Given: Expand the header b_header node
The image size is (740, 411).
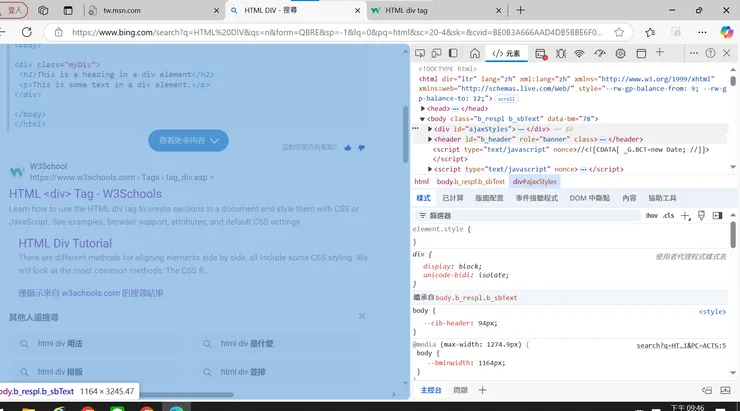Looking at the screenshot, I should tap(430, 139).
